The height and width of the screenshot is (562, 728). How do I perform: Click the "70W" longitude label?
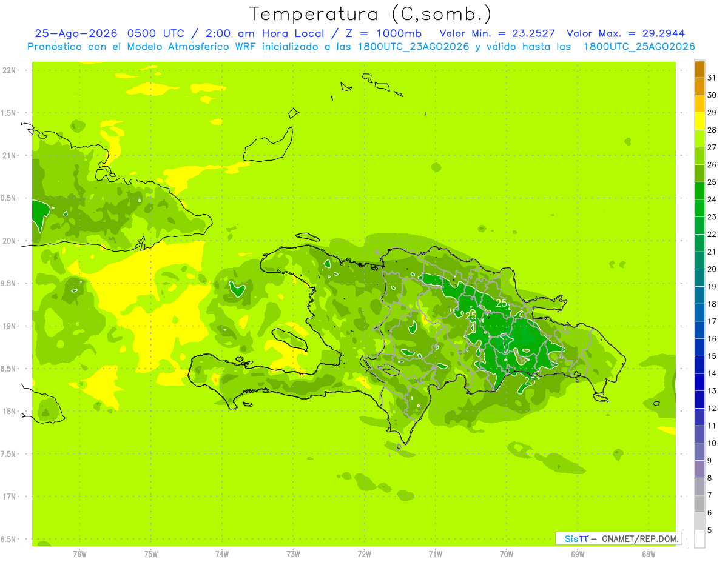click(x=507, y=554)
